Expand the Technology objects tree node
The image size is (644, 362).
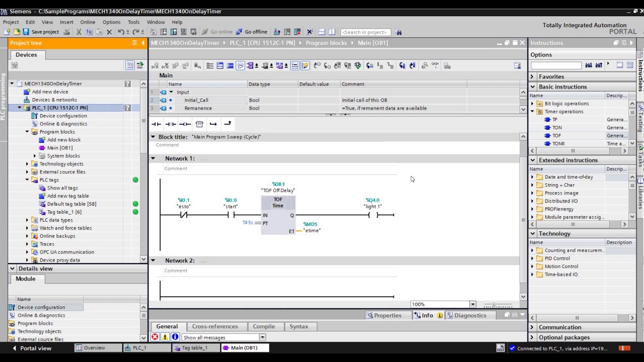point(27,164)
